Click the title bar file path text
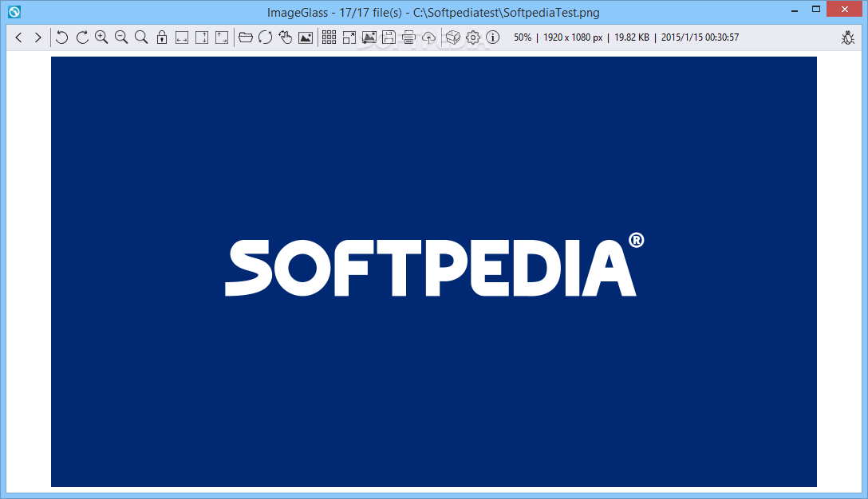The image size is (868, 499). click(x=506, y=12)
